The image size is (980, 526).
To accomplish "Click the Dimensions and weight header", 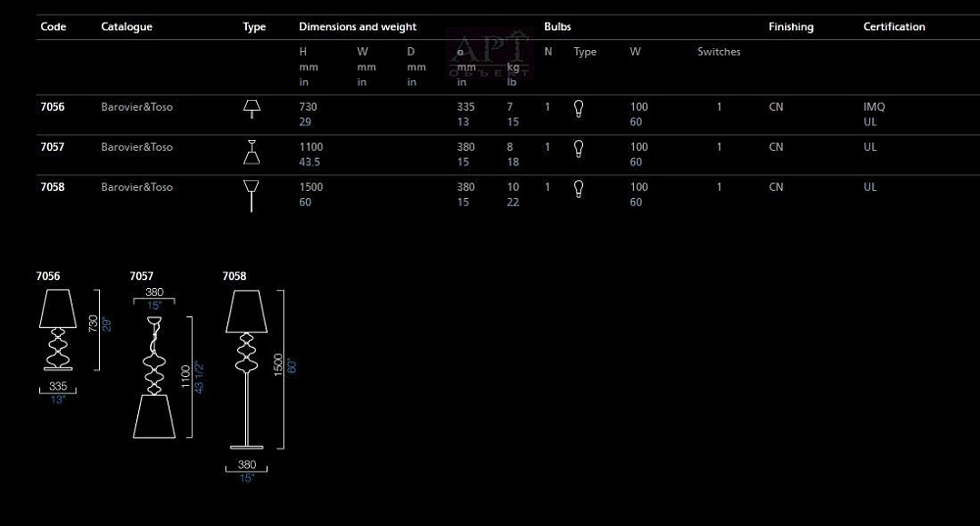I will [x=357, y=27].
